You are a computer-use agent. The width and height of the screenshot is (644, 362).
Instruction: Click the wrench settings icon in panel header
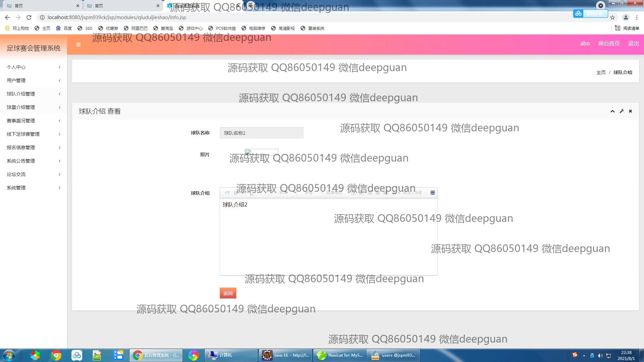click(x=622, y=111)
